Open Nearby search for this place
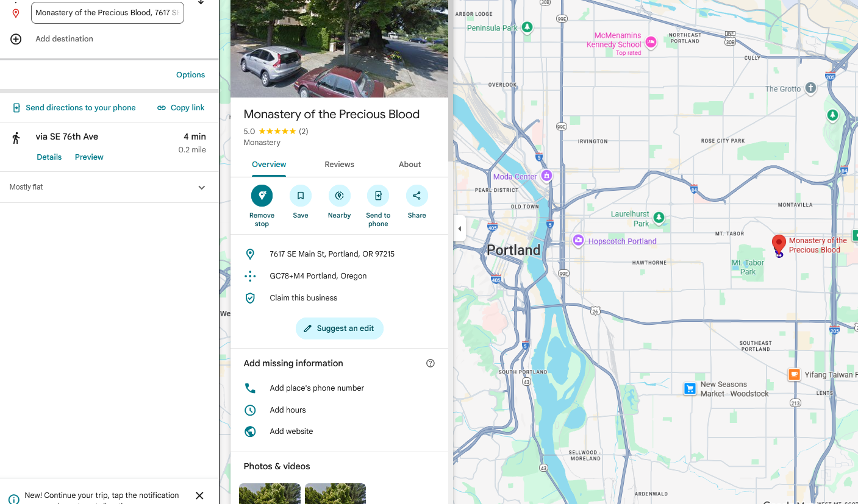Viewport: 858px width, 504px height. (x=339, y=196)
